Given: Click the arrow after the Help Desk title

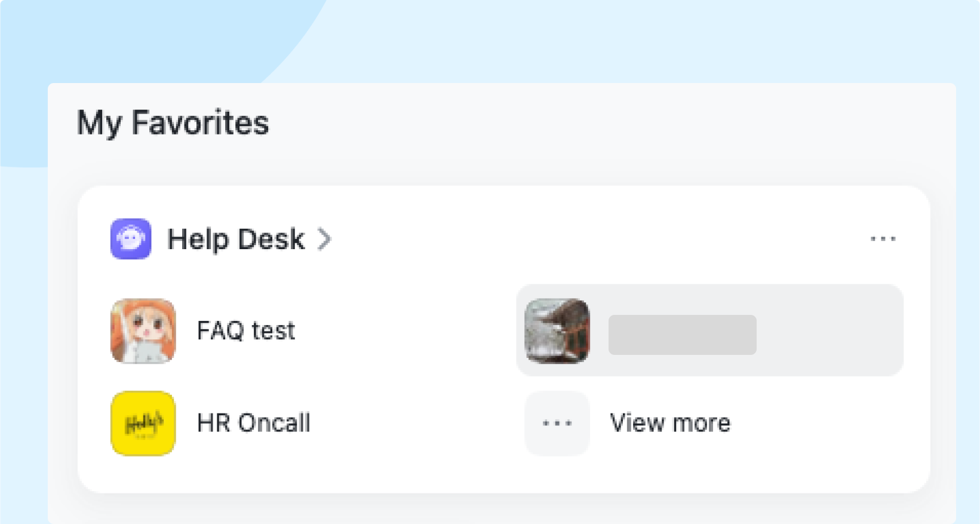Looking at the screenshot, I should pos(325,239).
